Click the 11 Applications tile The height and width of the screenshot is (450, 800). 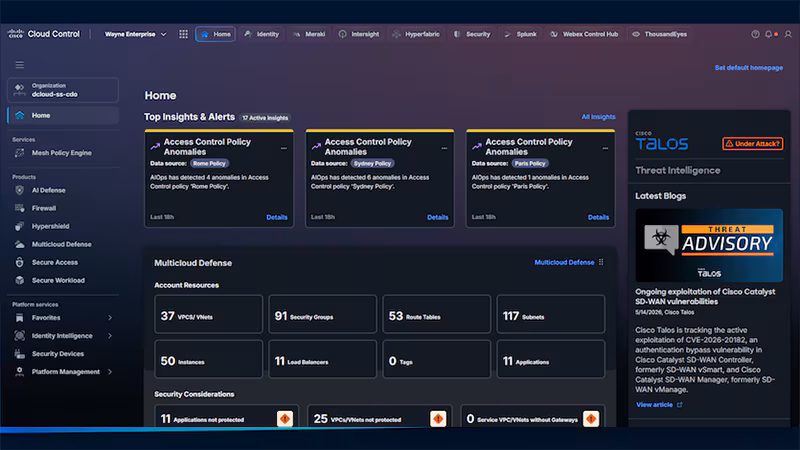tap(551, 359)
